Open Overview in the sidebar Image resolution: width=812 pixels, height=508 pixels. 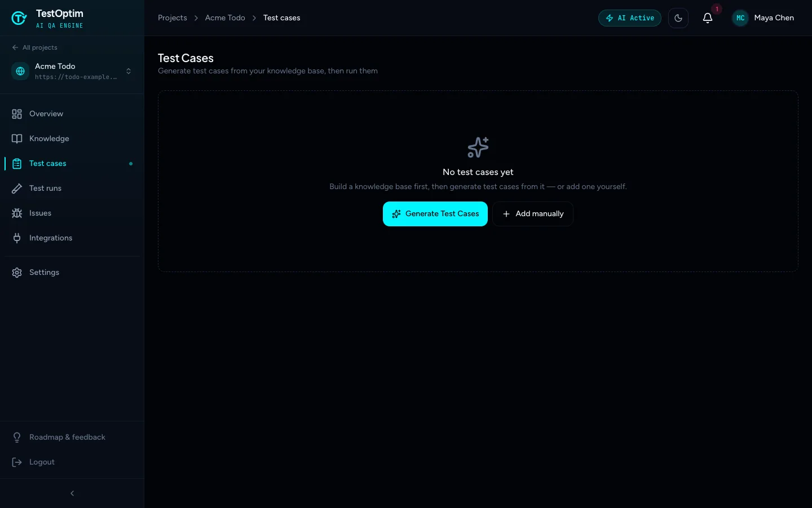pyautogui.click(x=72, y=114)
